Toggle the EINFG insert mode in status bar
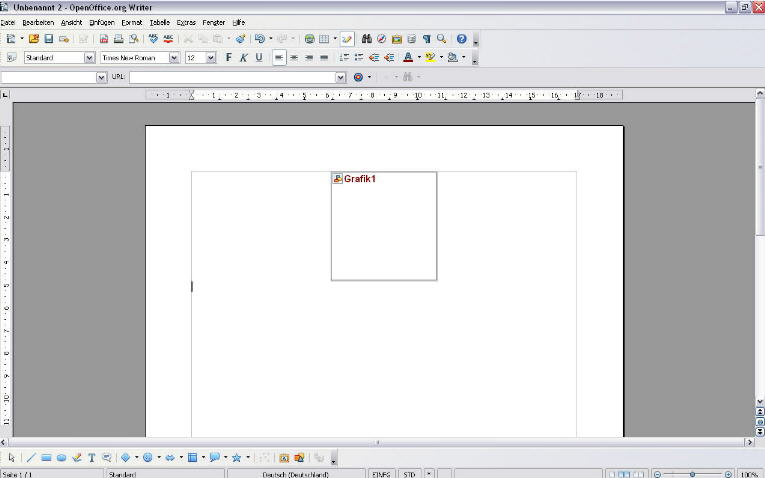The width and height of the screenshot is (765, 478). pos(381,473)
